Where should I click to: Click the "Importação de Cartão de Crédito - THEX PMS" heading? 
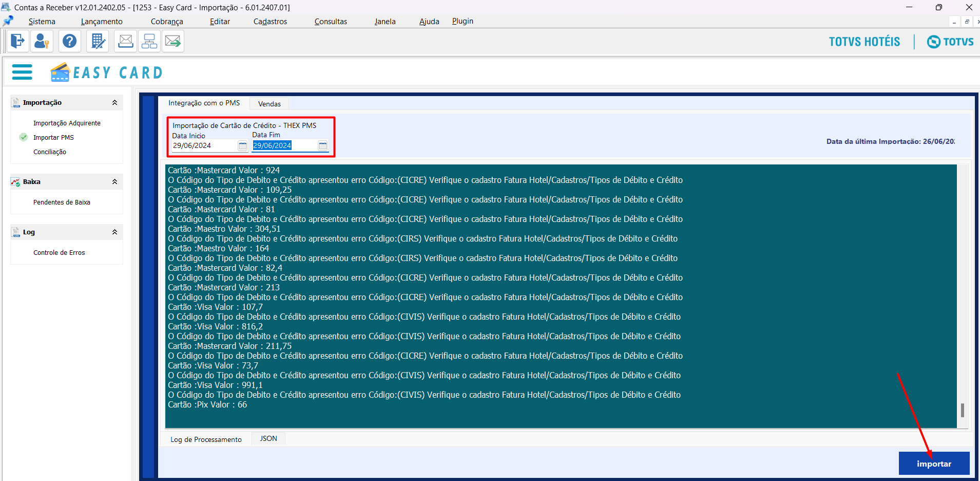click(244, 125)
